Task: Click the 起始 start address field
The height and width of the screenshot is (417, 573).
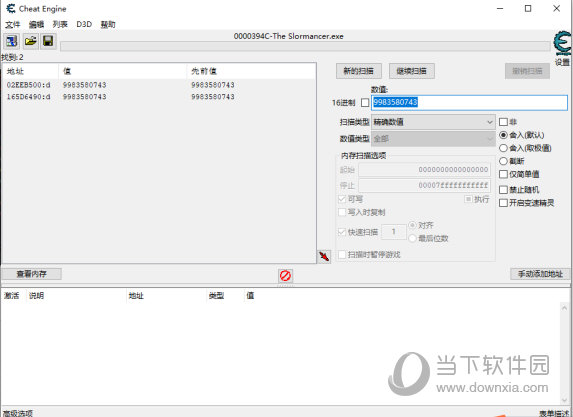Action: click(x=424, y=170)
